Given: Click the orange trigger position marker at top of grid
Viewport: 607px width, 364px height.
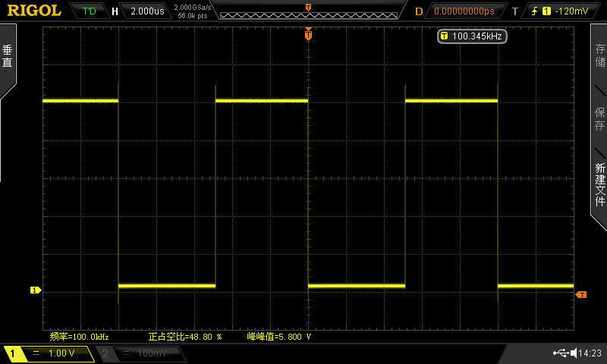Looking at the screenshot, I should [x=308, y=35].
